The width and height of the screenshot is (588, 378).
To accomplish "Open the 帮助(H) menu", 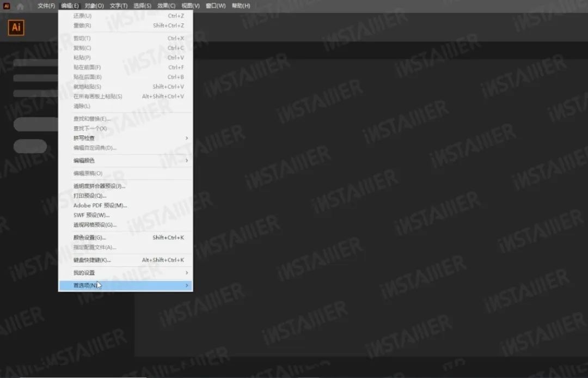I will click(241, 5).
